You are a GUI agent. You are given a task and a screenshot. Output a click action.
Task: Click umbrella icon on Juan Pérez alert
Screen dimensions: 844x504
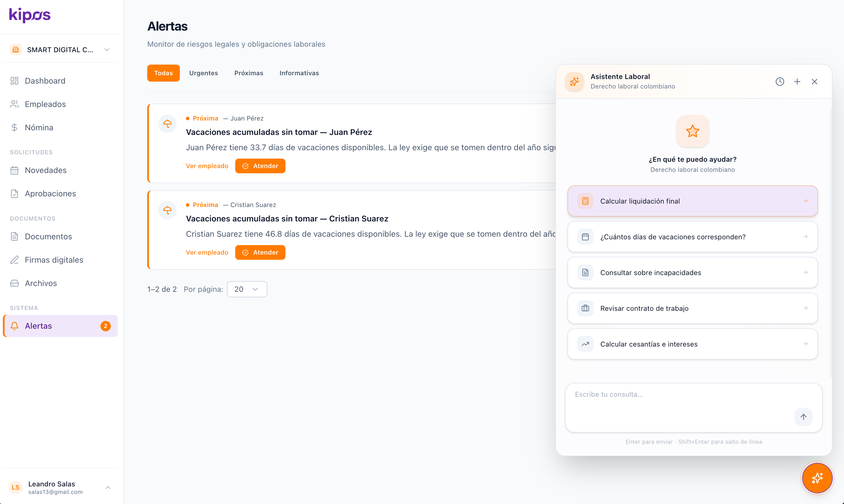[167, 124]
